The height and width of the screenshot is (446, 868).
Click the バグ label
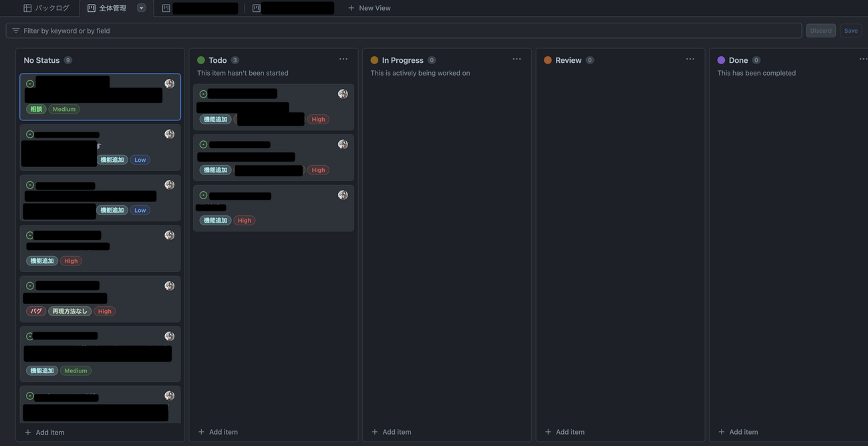[x=36, y=311]
